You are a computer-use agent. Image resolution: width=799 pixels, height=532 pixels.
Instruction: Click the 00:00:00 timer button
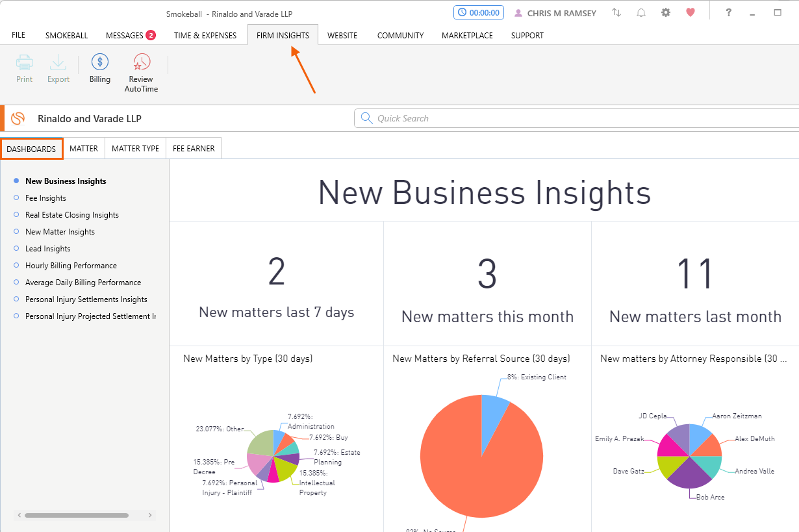(479, 12)
